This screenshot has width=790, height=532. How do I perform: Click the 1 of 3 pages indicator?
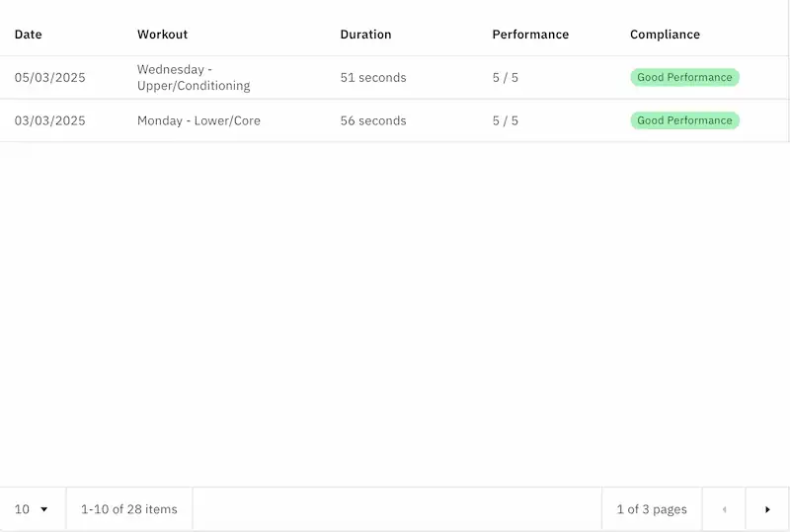(652, 509)
